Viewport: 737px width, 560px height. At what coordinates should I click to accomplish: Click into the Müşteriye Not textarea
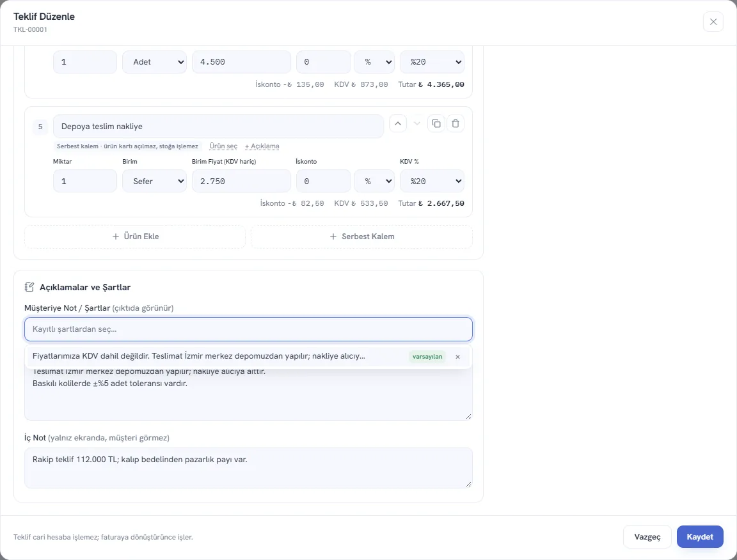click(x=249, y=394)
